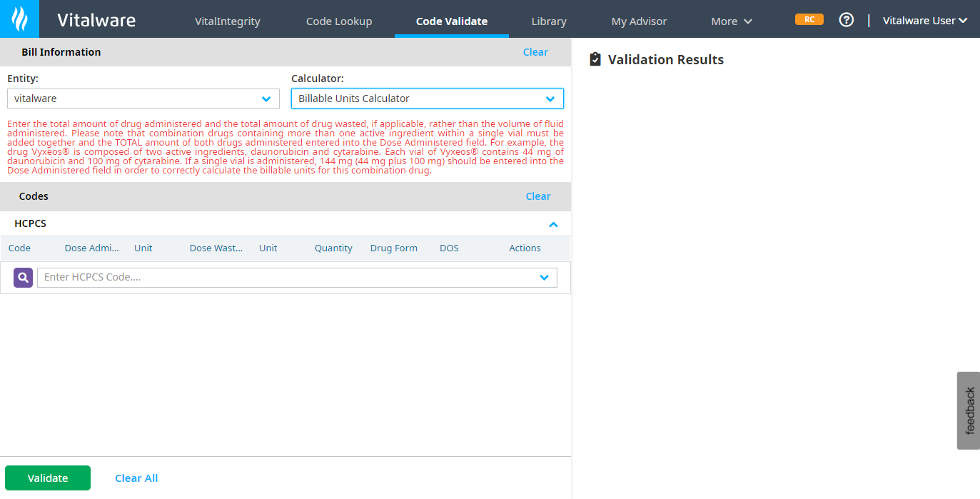Click the Clear All link
The image size is (980, 499).
tap(136, 478)
